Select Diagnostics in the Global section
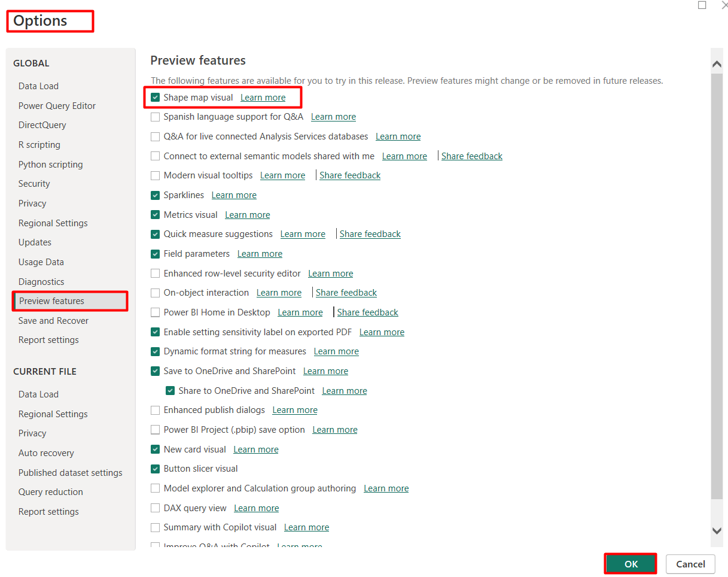The image size is (728, 577). (41, 281)
